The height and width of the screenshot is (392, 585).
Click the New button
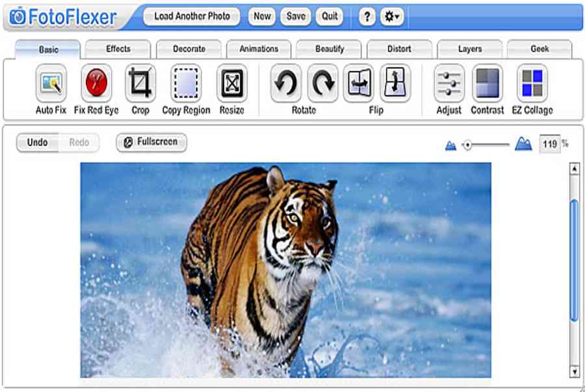[262, 16]
